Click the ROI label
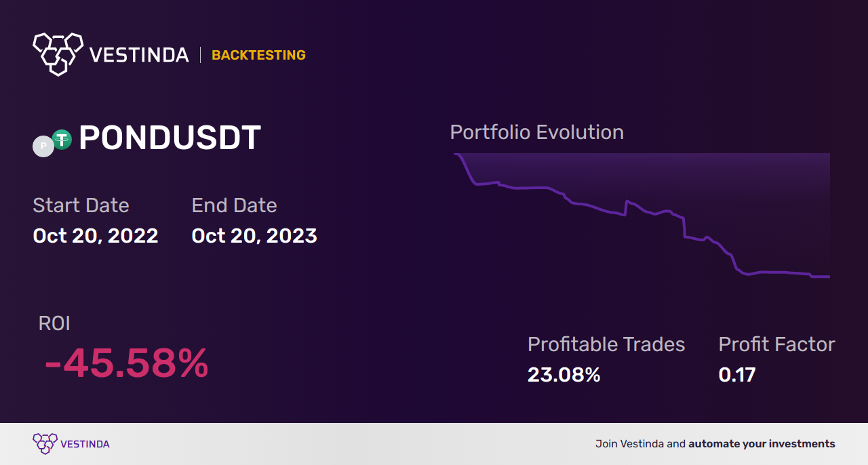The width and height of the screenshot is (868, 465). point(54,323)
